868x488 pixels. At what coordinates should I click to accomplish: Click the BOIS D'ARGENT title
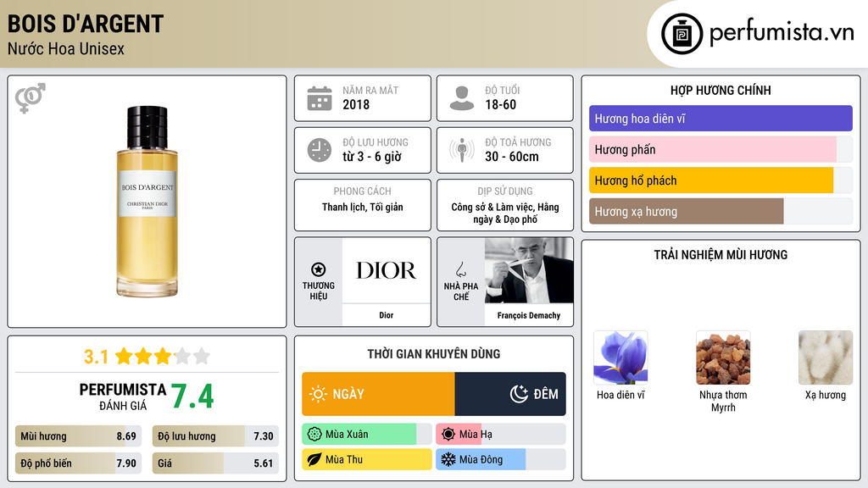[x=86, y=24]
